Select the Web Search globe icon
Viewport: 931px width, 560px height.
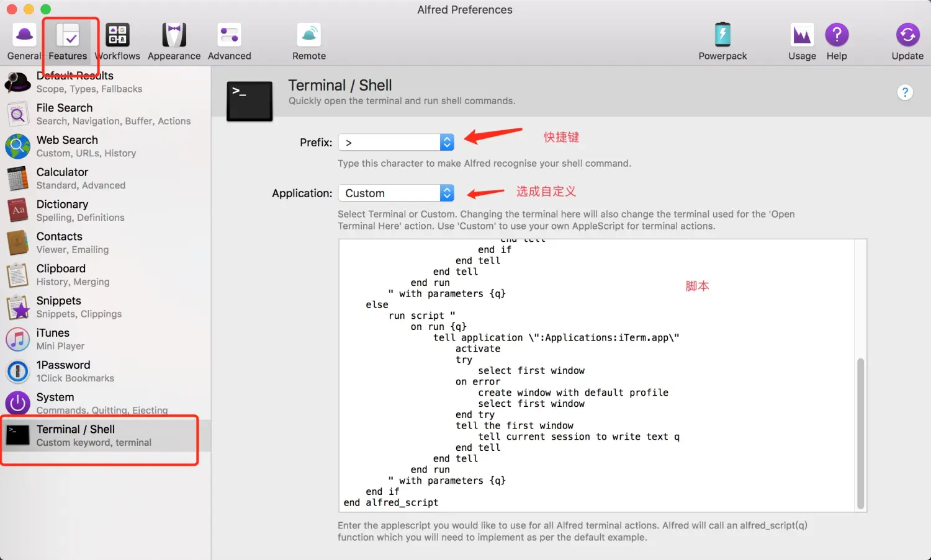pos(17,146)
